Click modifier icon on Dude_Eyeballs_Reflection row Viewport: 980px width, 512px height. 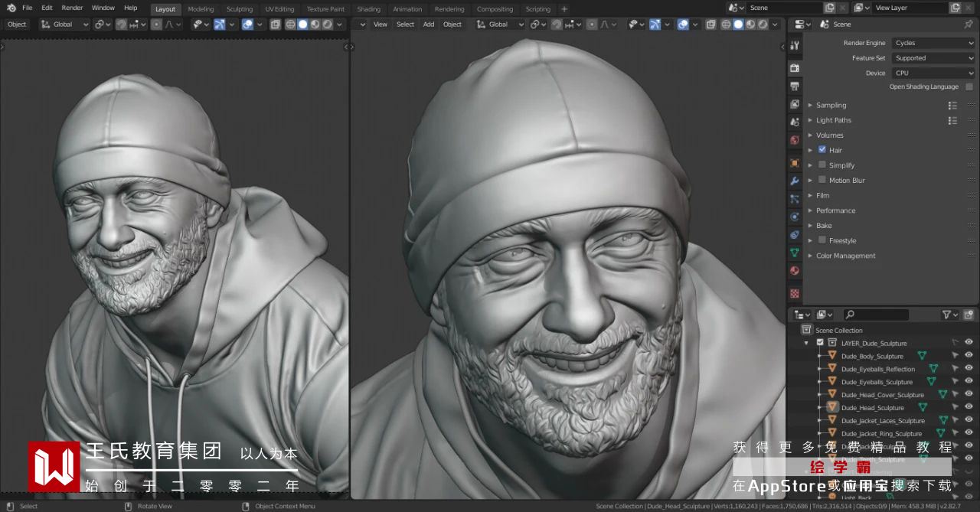click(x=933, y=369)
